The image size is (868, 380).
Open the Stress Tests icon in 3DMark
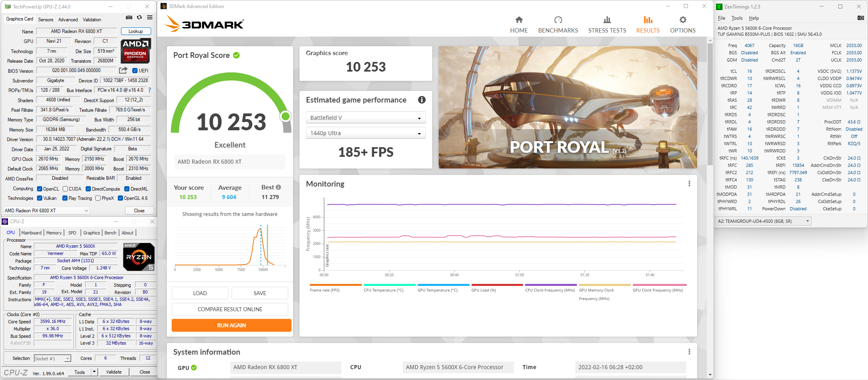pos(607,20)
